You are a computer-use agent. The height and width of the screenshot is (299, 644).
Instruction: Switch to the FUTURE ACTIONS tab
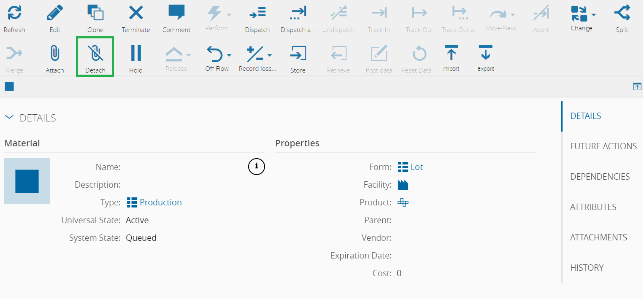pos(603,146)
